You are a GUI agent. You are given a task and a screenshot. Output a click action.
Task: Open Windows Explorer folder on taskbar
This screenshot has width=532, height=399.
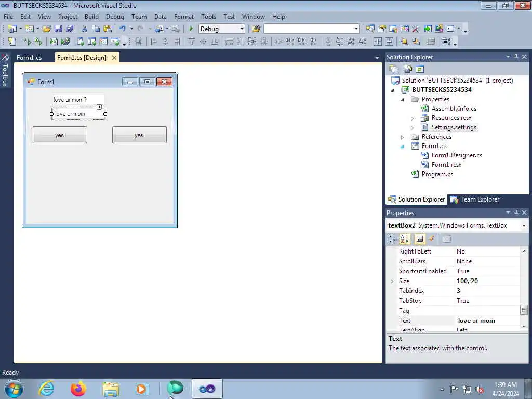(111, 389)
